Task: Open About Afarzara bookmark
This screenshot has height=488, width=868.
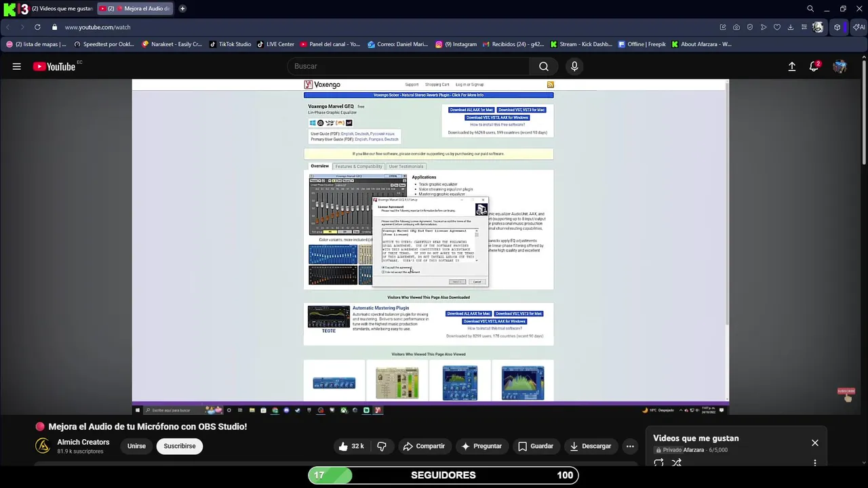Action: click(x=702, y=44)
